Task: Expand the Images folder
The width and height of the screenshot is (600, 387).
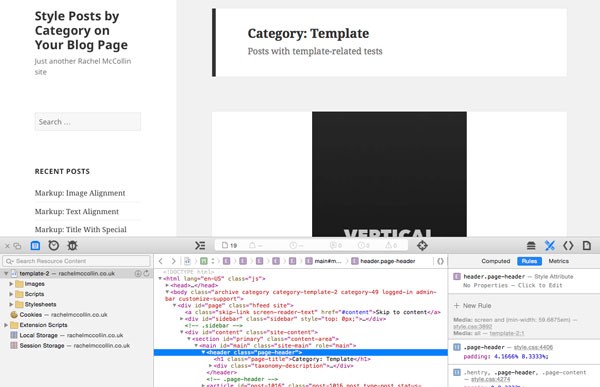Action: 11,284
